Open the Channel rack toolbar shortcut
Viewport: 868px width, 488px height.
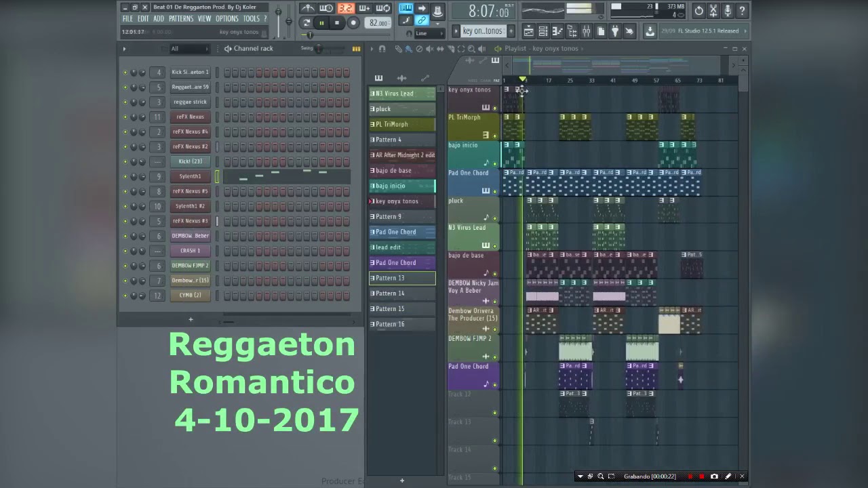click(x=543, y=31)
